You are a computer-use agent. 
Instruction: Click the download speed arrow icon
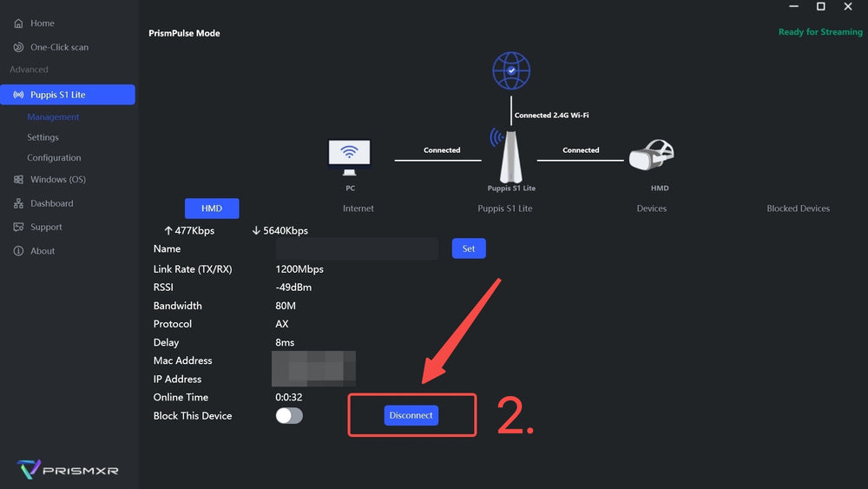[256, 230]
